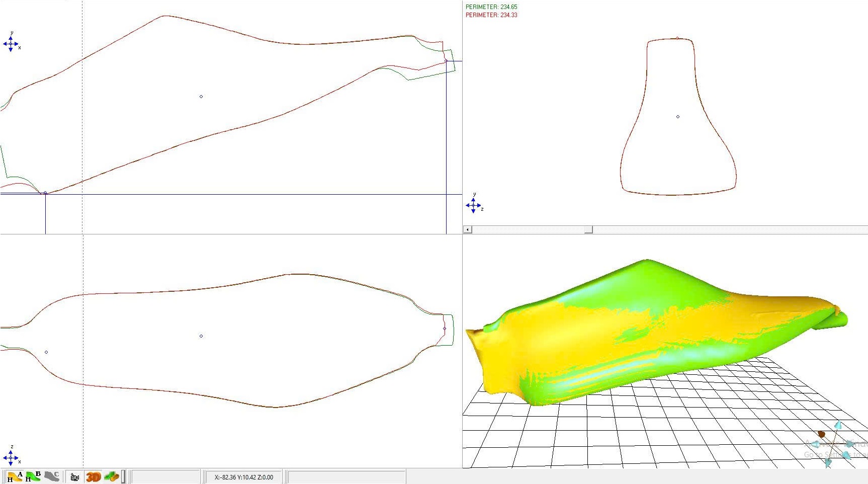The width and height of the screenshot is (868, 484).
Task: Select the gray shoe last C icon
Action: click(x=52, y=476)
